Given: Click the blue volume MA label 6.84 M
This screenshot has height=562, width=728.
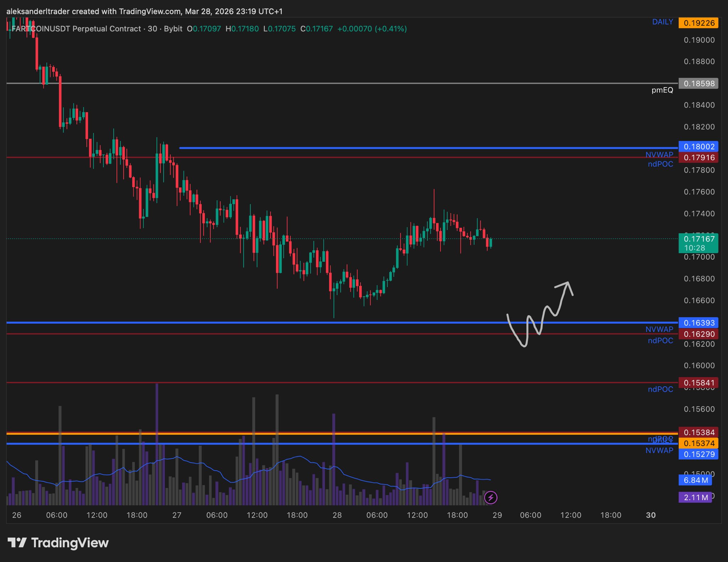Looking at the screenshot, I should (695, 480).
